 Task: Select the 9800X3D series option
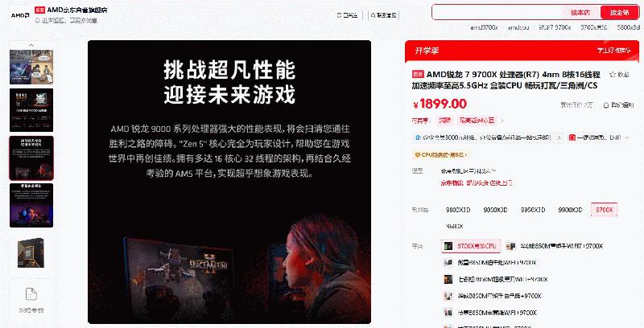(458, 210)
